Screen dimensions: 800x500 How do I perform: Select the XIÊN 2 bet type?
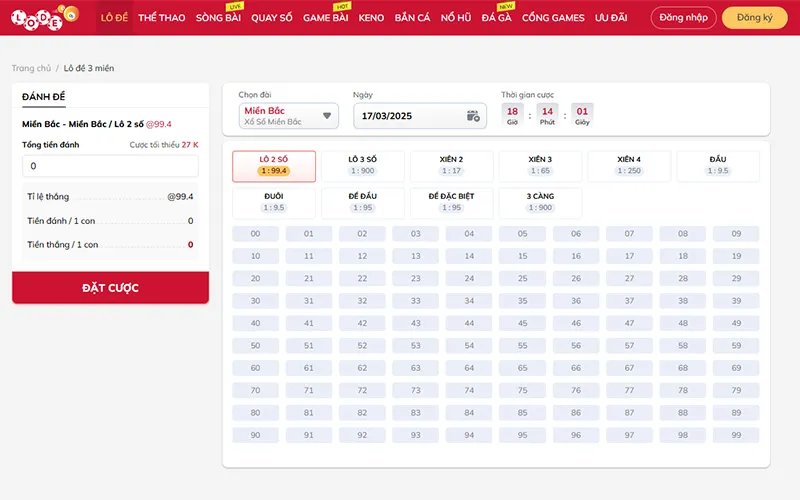click(452, 166)
